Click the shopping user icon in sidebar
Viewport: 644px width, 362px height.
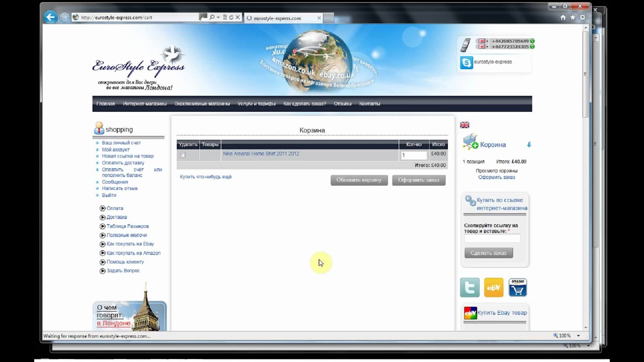click(x=99, y=128)
